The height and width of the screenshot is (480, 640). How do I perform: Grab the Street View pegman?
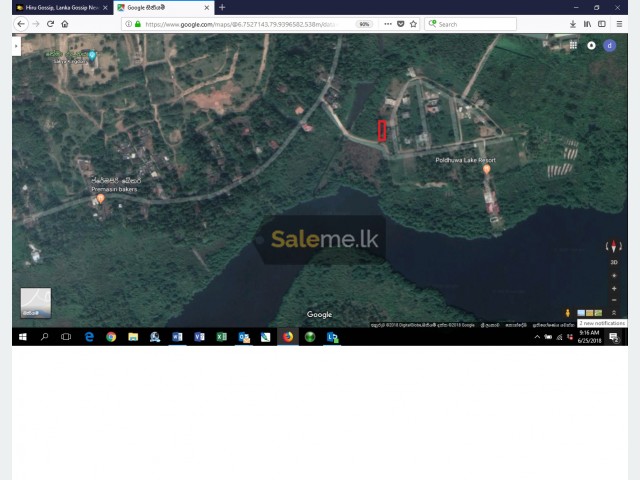coord(567,313)
